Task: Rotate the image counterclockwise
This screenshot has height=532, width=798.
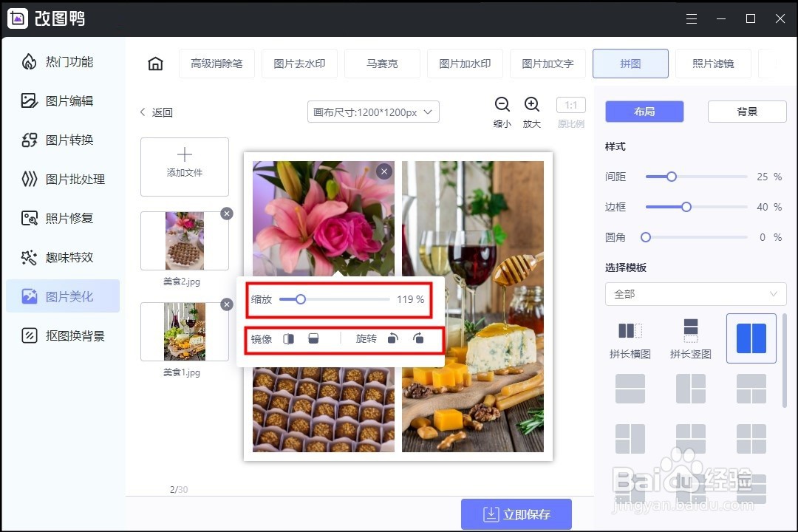Action: [x=392, y=338]
